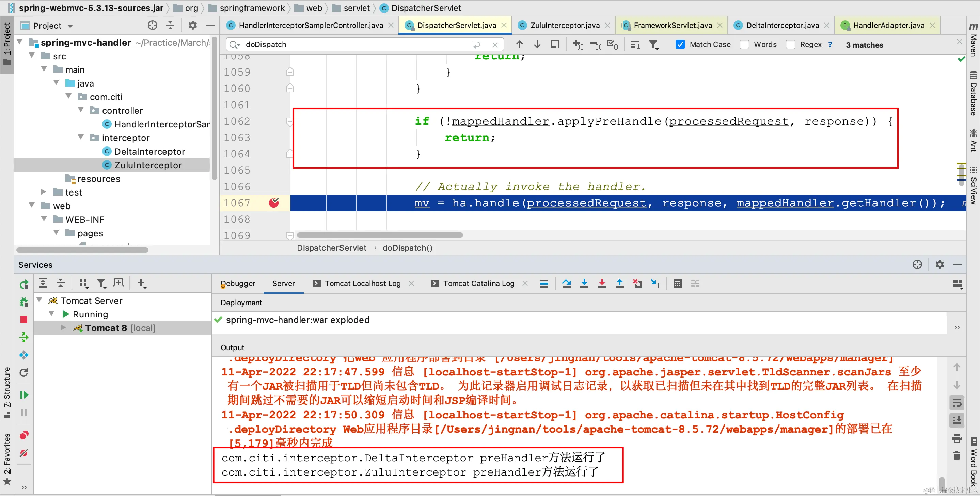Open Structure tool window button
This screenshot has height=496, width=980.
pyautogui.click(x=7, y=392)
